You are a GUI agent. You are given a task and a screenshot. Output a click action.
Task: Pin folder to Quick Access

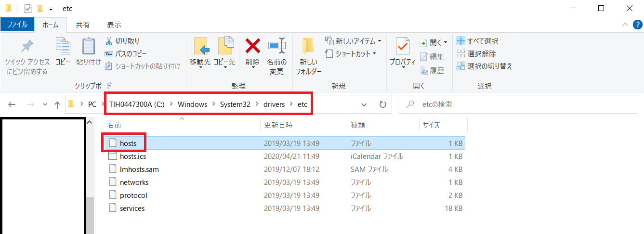coord(27,57)
